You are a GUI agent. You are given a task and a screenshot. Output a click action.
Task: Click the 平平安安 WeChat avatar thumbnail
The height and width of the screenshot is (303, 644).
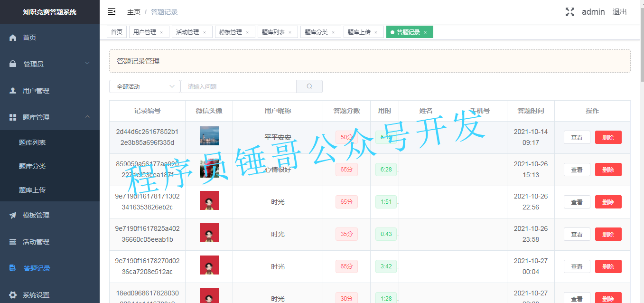[x=209, y=136]
